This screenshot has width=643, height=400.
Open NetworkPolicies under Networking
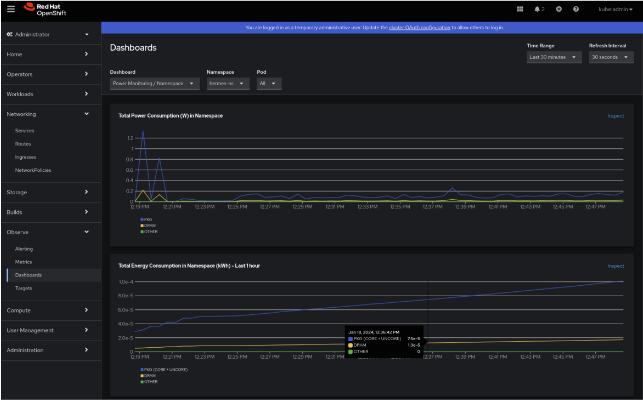33,170
